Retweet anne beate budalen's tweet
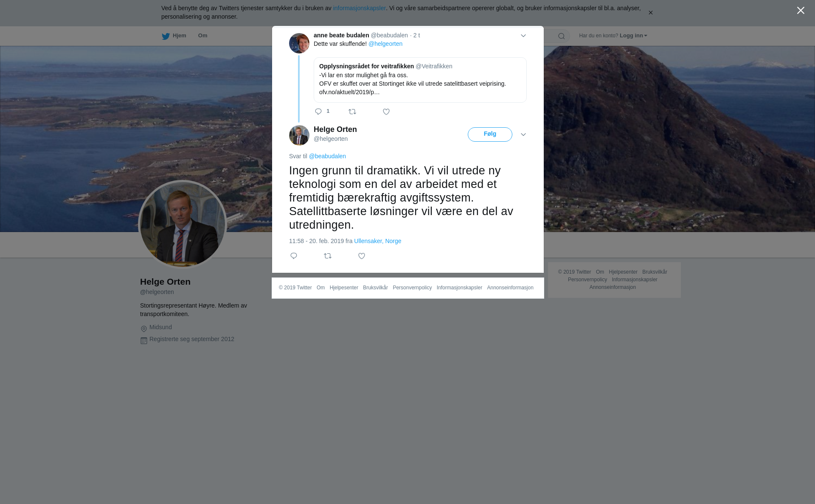The image size is (815, 504). pyautogui.click(x=352, y=112)
